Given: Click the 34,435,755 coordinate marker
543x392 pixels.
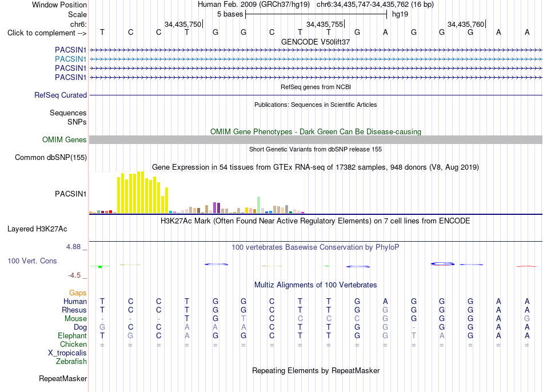Looking at the screenshot, I should pyautogui.click(x=325, y=24).
